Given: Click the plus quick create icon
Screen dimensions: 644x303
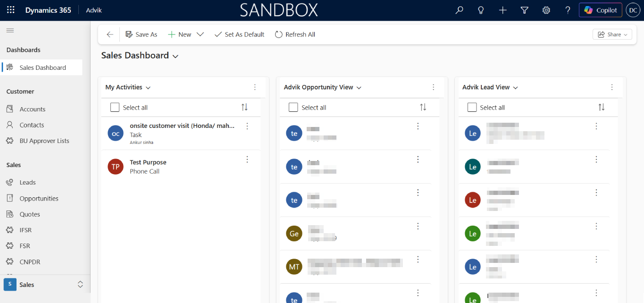Looking at the screenshot, I should 502,10.
